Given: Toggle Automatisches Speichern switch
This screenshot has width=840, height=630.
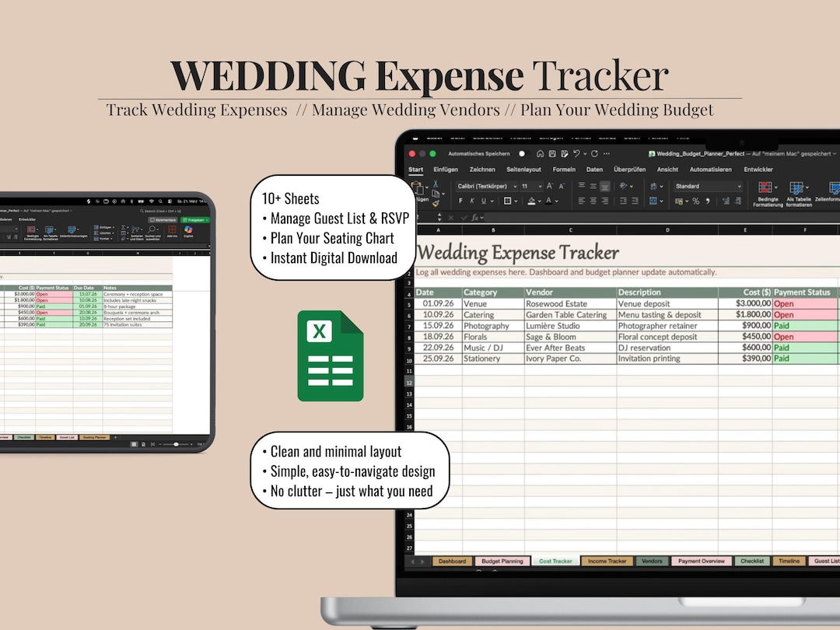Looking at the screenshot, I should [523, 154].
